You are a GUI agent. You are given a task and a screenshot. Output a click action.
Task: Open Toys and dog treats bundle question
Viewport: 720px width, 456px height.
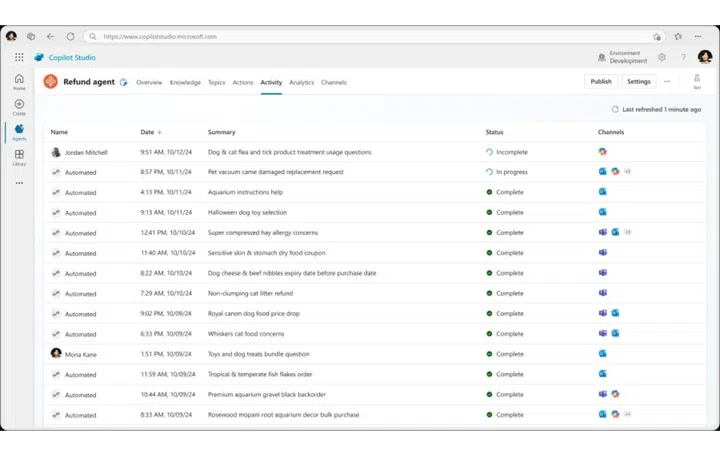(x=259, y=354)
